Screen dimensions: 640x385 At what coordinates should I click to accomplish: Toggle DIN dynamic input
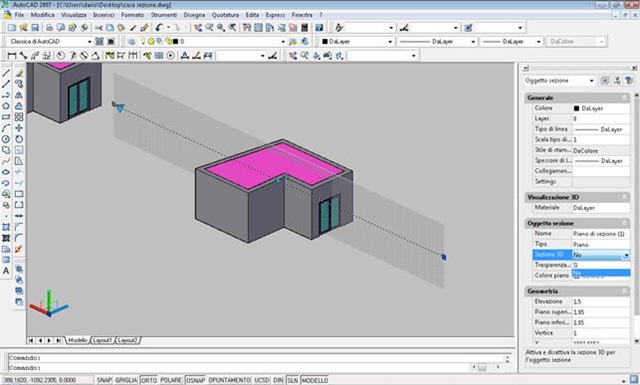[278, 380]
